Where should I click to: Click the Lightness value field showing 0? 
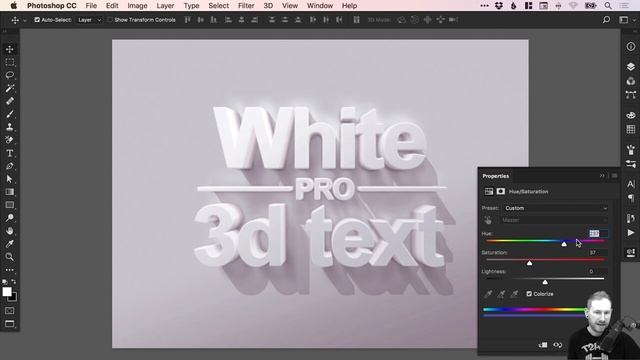pyautogui.click(x=598, y=271)
